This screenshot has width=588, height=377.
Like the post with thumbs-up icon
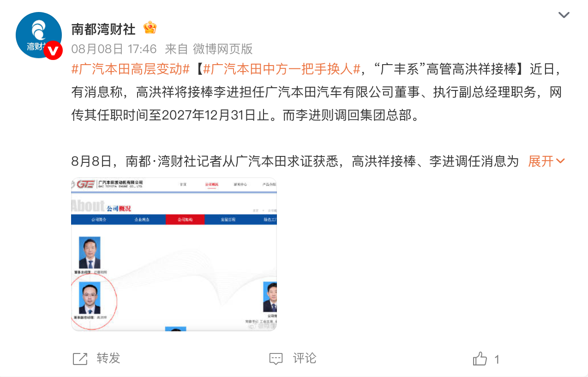pyautogui.click(x=480, y=359)
